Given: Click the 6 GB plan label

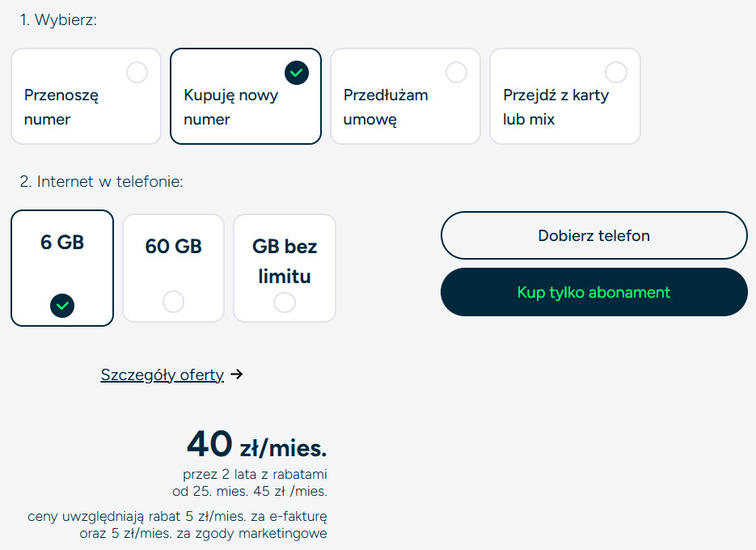Looking at the screenshot, I should tap(62, 242).
